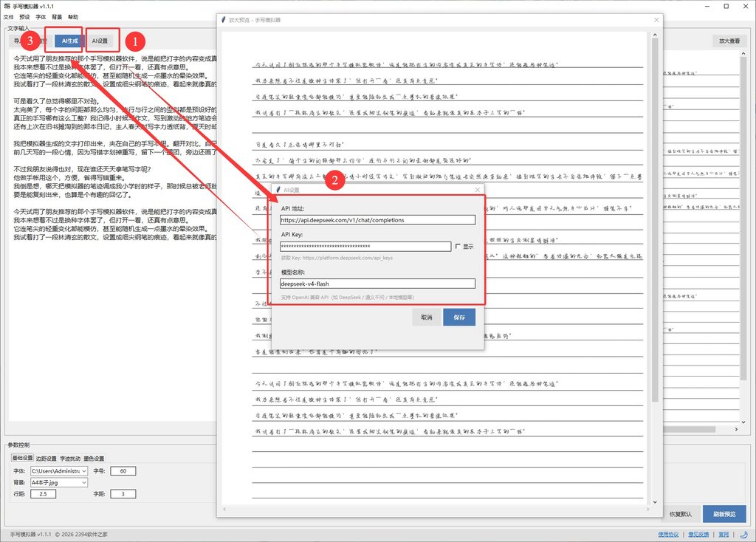
Task: Switch to the 基础设置 tab
Action: click(x=22, y=458)
